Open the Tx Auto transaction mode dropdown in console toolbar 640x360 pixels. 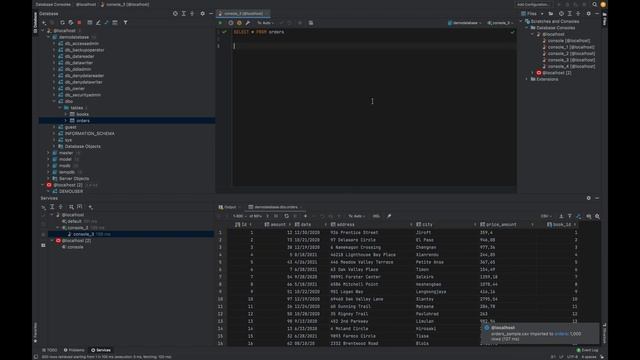[265, 23]
